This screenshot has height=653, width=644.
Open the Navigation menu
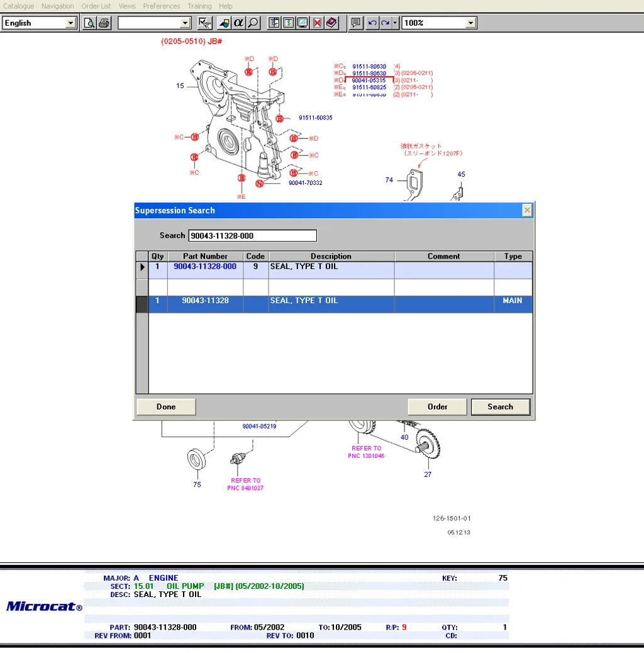click(57, 6)
